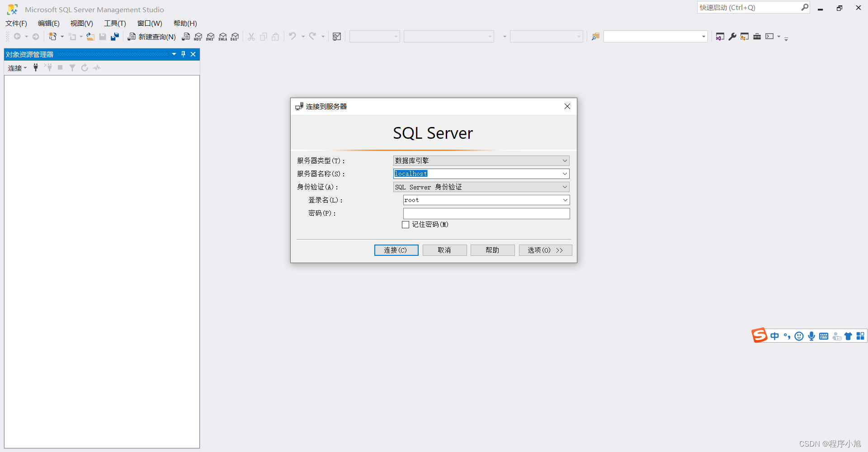The height and width of the screenshot is (452, 868).
Task: Open the 窗口(W) menu
Action: [x=150, y=24]
